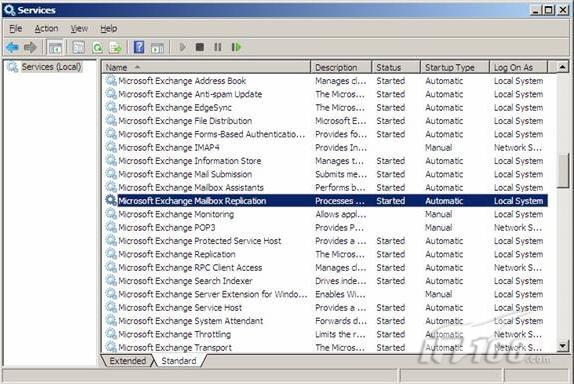The height and width of the screenshot is (384, 574).
Task: Click 'Allows appl...' description of Monitoring row
Action: point(340,214)
